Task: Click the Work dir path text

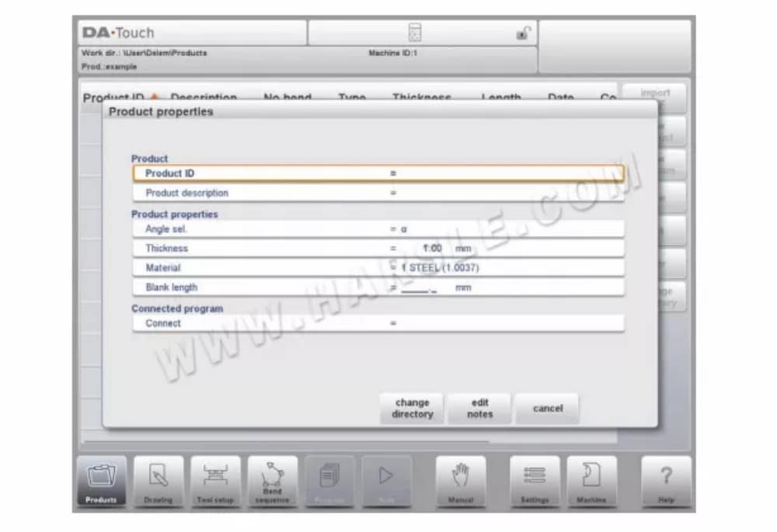Action: click(x=145, y=53)
